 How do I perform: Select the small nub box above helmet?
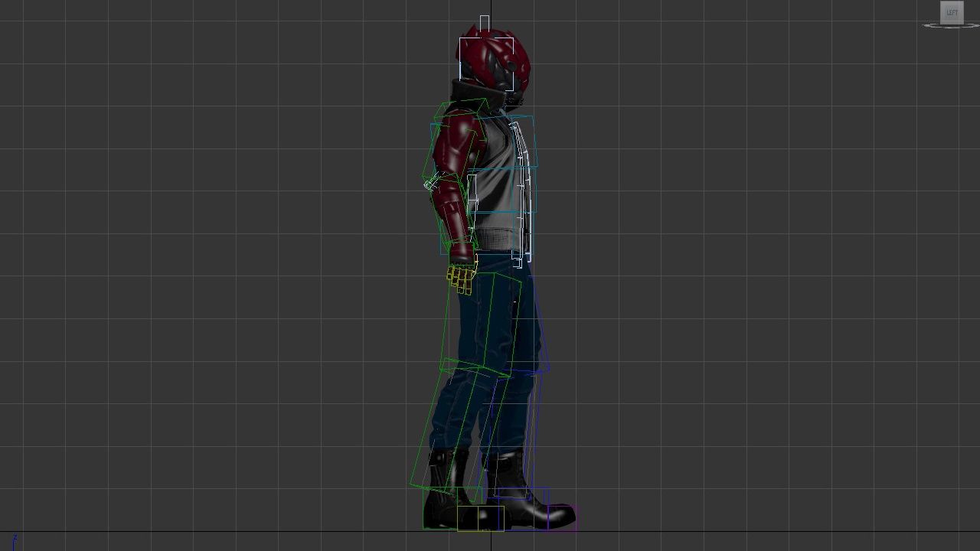click(x=485, y=23)
